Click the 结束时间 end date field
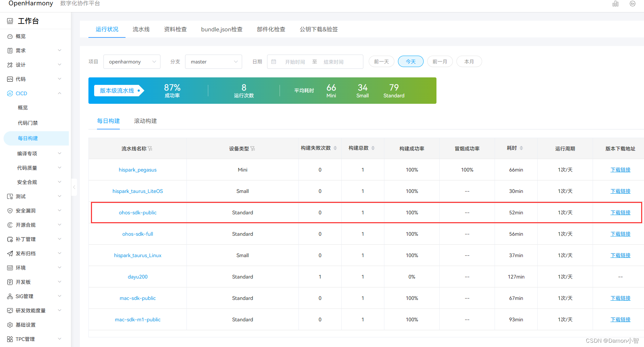This screenshot has height=347, width=644. point(334,62)
